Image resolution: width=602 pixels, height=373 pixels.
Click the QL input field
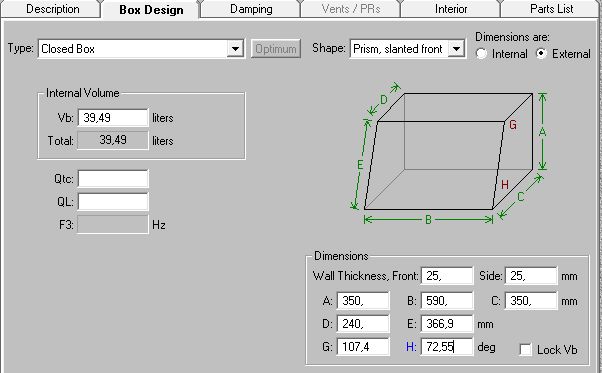[113, 201]
